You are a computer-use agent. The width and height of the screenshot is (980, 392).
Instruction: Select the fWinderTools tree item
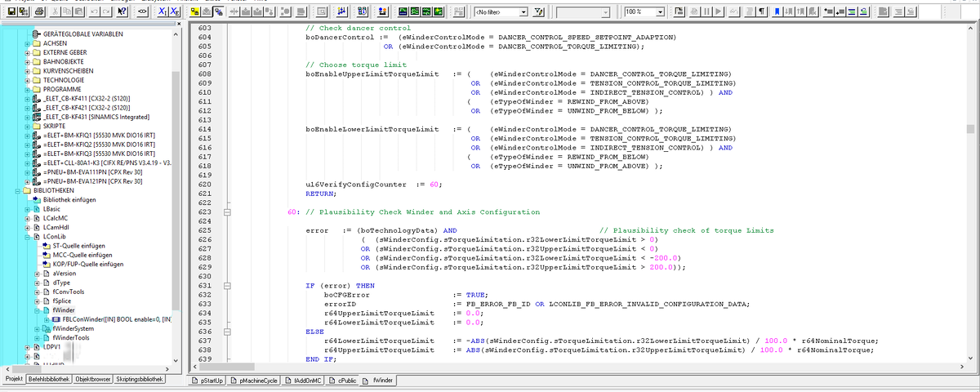coord(70,337)
